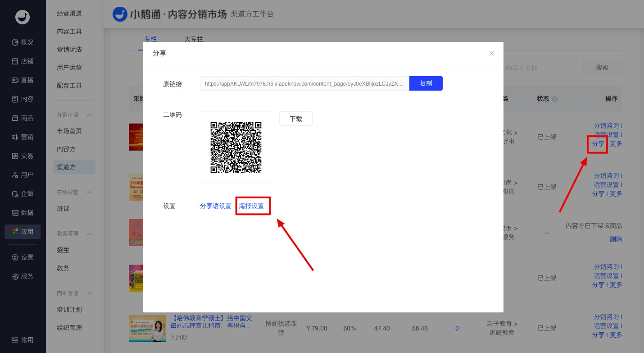Click the QR code image
Viewport: 644px width, 353px height.
(236, 147)
